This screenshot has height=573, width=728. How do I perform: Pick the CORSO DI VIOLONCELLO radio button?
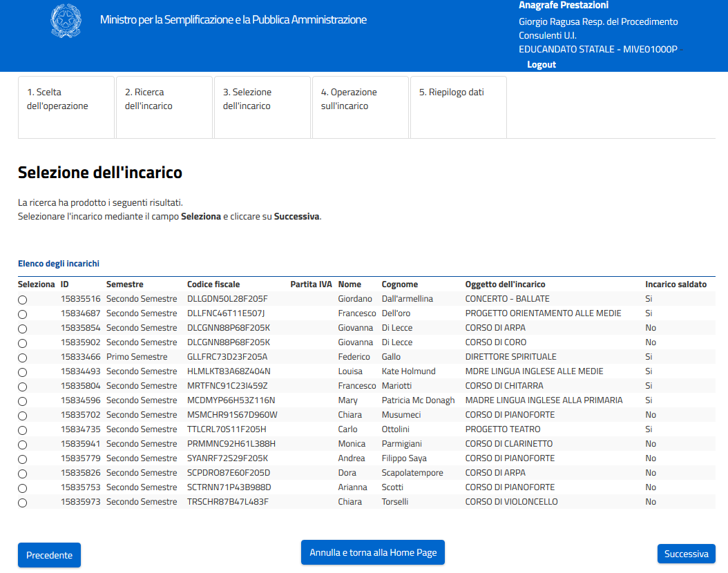(x=23, y=503)
